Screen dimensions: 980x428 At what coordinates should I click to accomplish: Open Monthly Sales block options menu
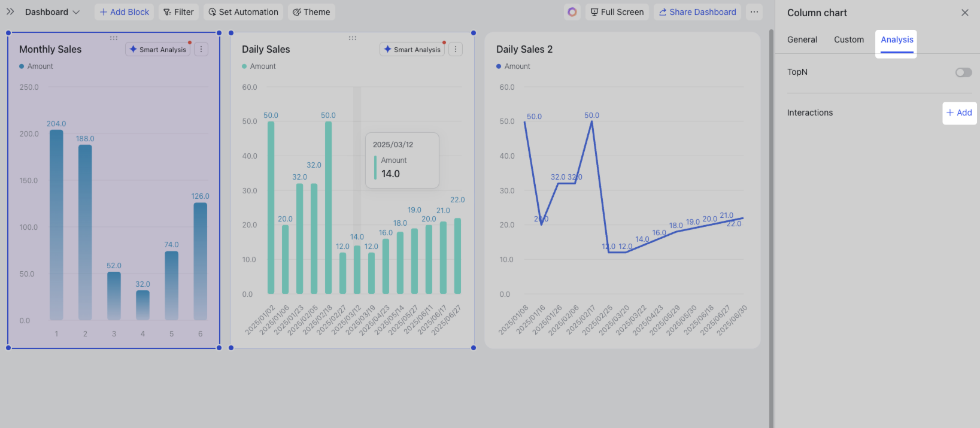pyautogui.click(x=201, y=50)
